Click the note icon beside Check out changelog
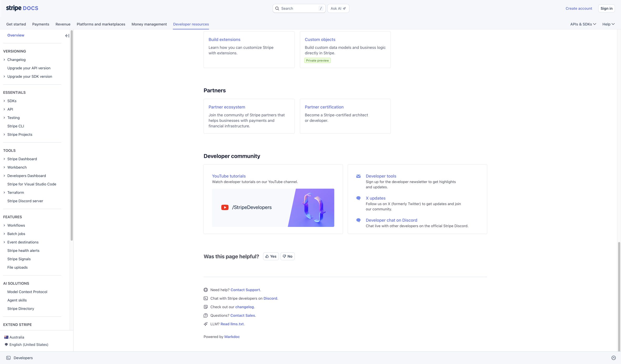 [206, 307]
